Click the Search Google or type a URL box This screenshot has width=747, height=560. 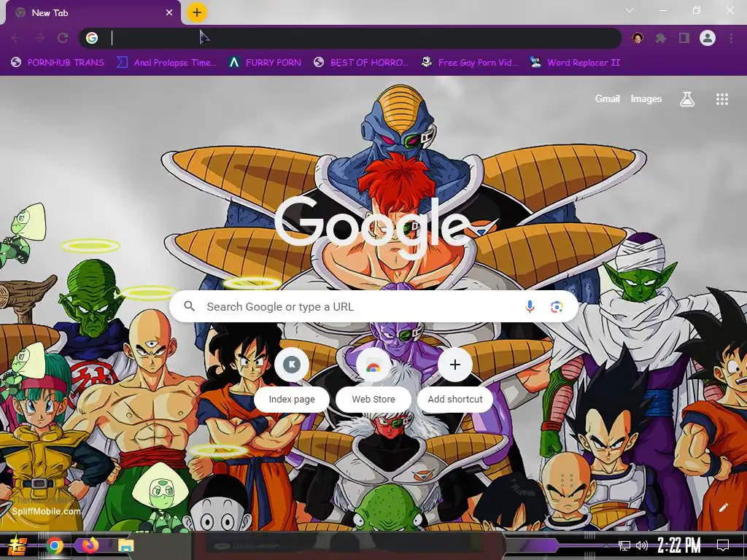click(x=374, y=307)
